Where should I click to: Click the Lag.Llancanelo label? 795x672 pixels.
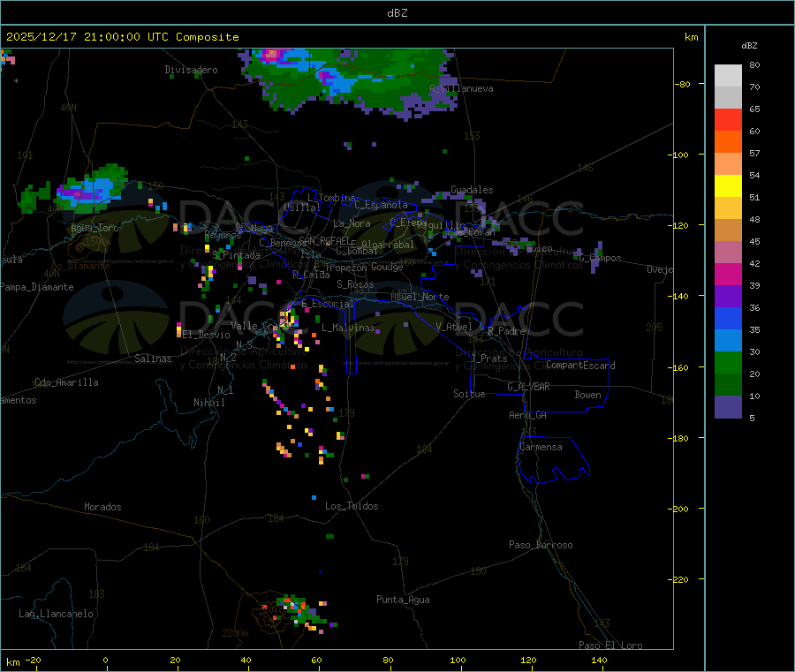[x=56, y=614]
